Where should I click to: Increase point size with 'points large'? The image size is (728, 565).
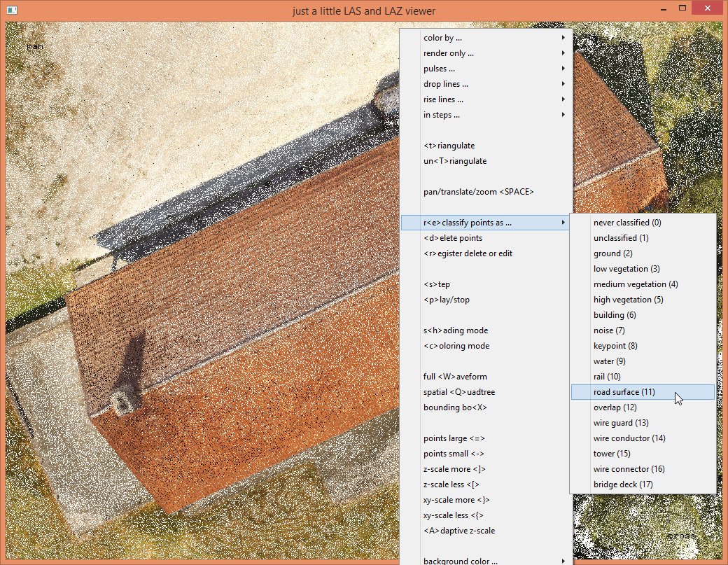click(x=454, y=438)
